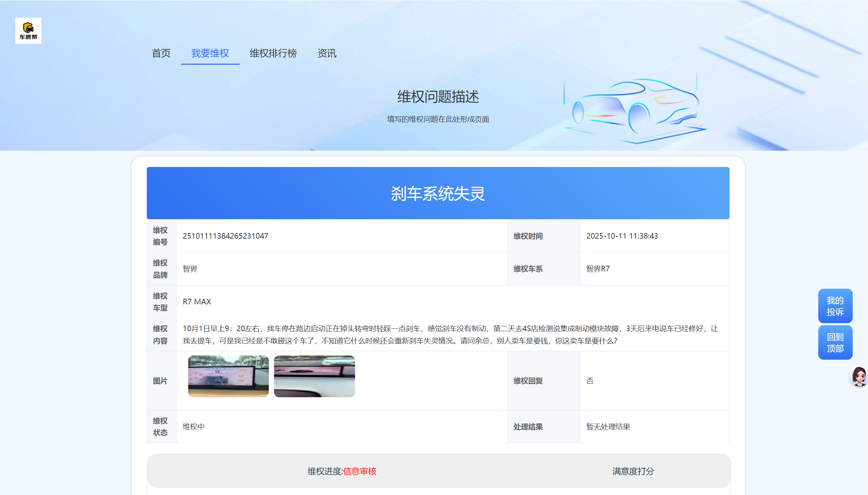
Task: Open the first dashboard screen photo
Action: 228,376
